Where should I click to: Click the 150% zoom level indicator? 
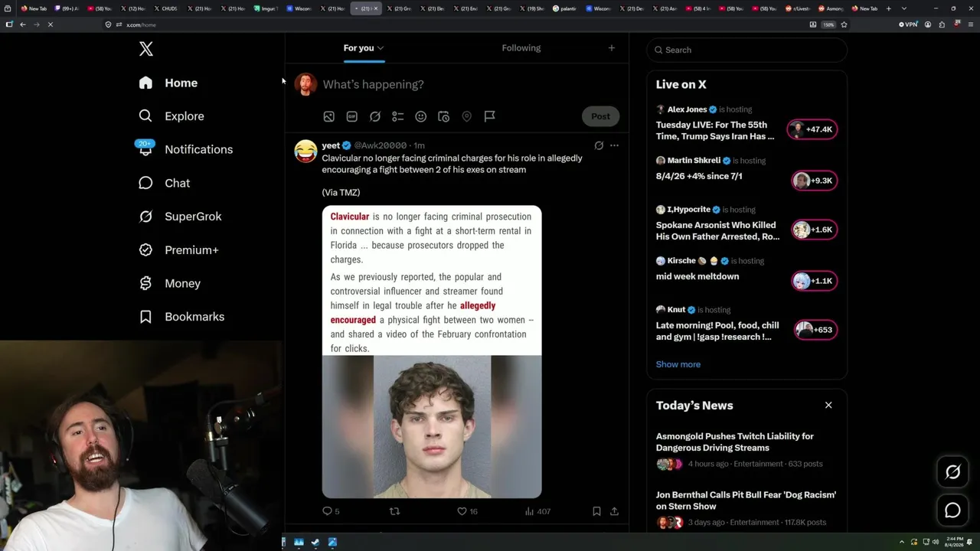point(828,24)
